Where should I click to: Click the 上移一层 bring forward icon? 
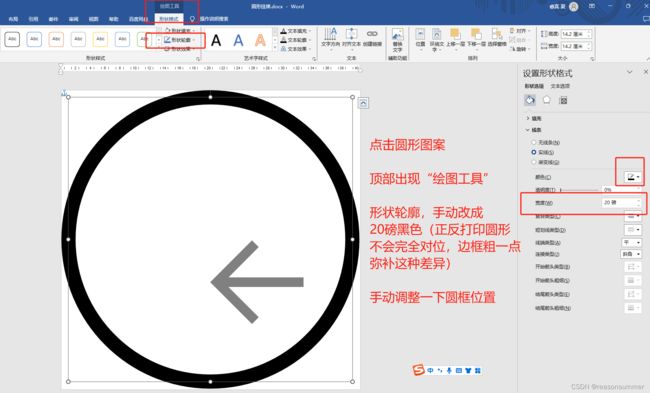[x=455, y=38]
